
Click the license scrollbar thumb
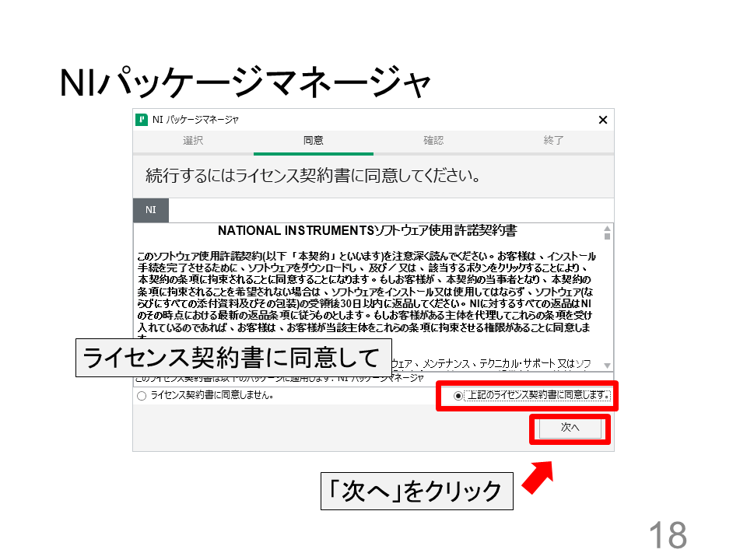[x=607, y=236]
